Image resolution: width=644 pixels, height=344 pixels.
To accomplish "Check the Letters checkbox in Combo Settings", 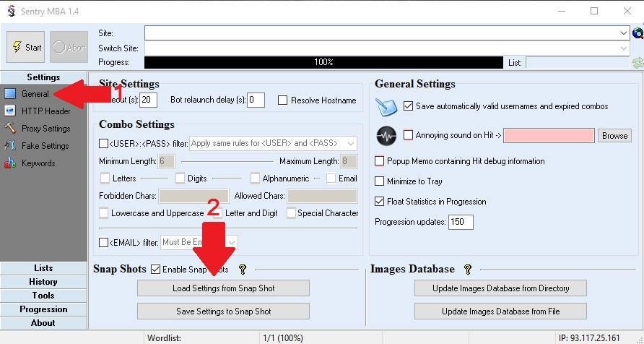I will point(105,178).
